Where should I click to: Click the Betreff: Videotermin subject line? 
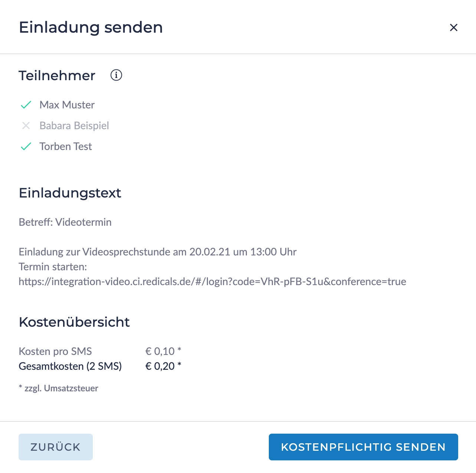(x=65, y=222)
